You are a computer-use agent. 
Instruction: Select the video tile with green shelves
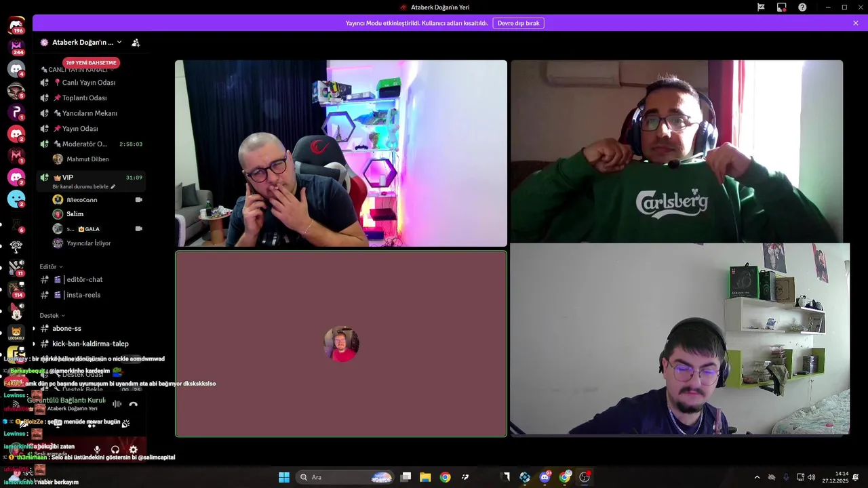click(679, 338)
